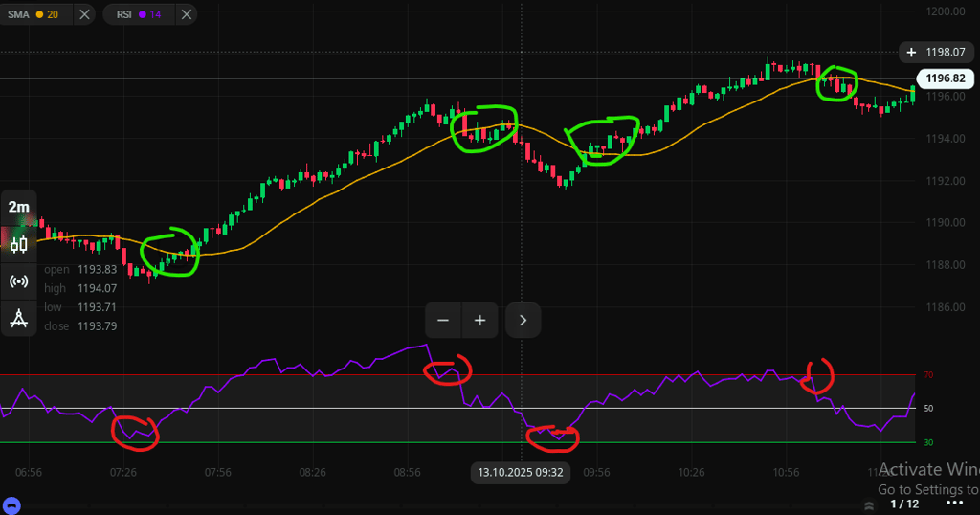Click the RSI 30 level label
The height and width of the screenshot is (515, 980).
(x=928, y=442)
